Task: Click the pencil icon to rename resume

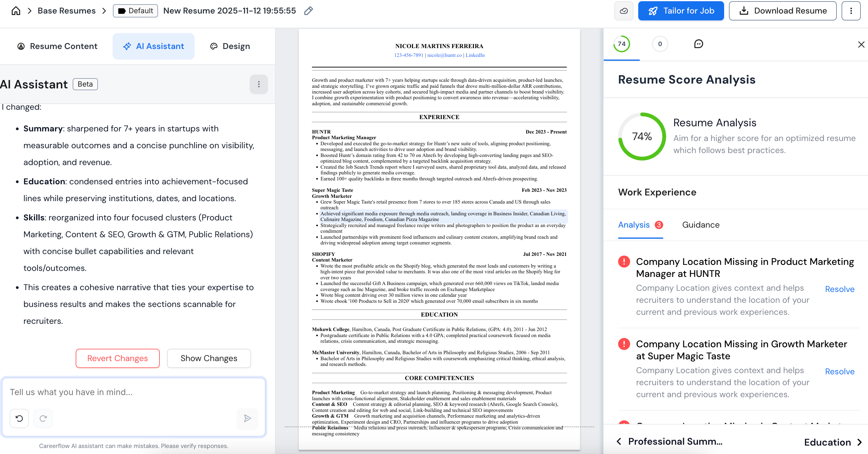Action: coord(308,11)
